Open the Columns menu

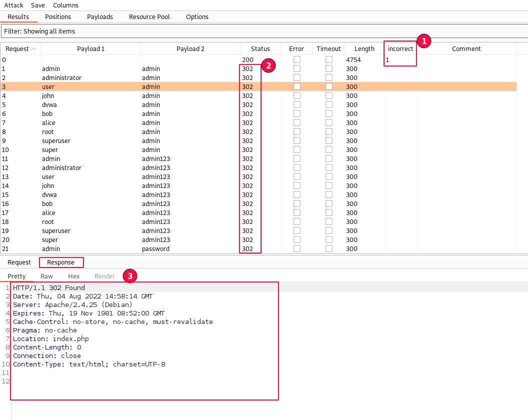tap(65, 5)
